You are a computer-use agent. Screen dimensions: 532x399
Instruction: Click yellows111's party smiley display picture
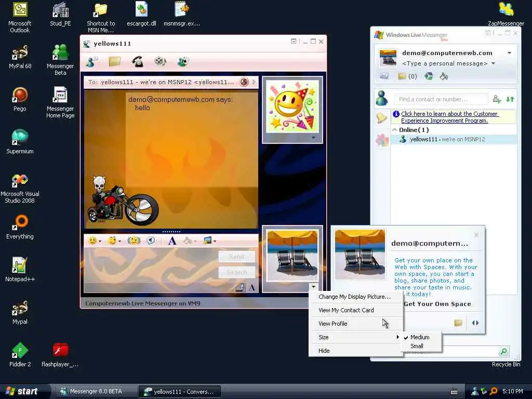[292, 106]
